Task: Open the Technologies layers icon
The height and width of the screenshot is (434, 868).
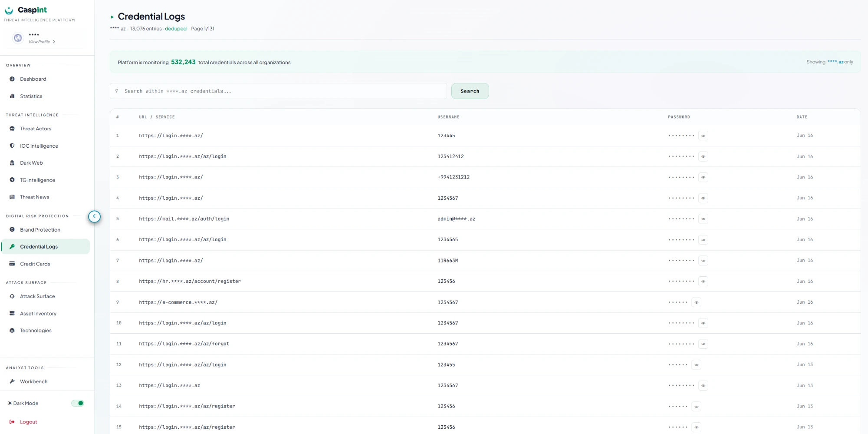Action: pyautogui.click(x=12, y=331)
